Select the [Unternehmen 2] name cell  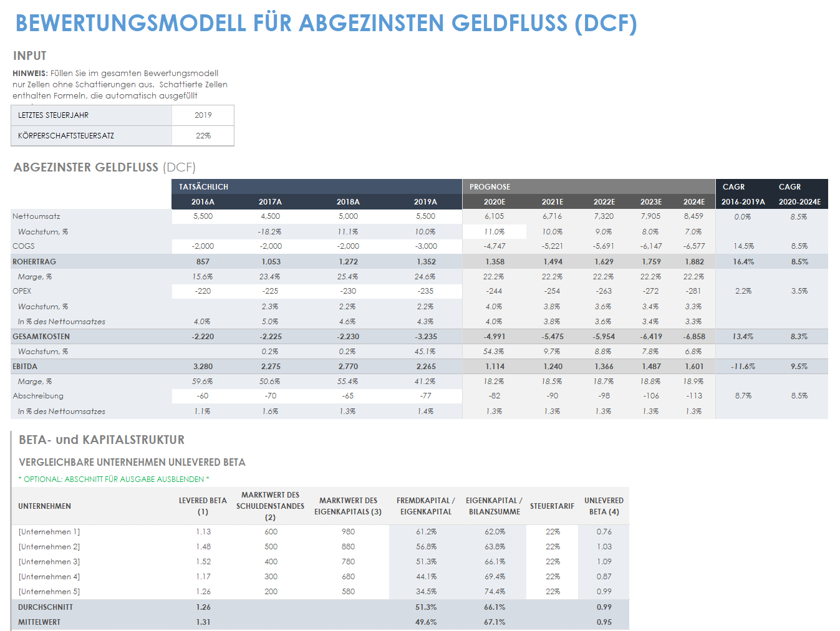click(x=49, y=547)
